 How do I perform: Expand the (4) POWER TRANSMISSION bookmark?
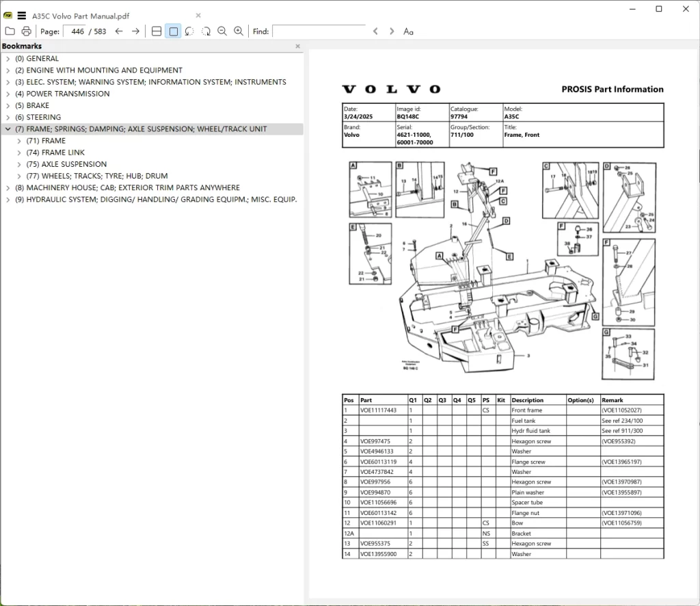coord(8,94)
